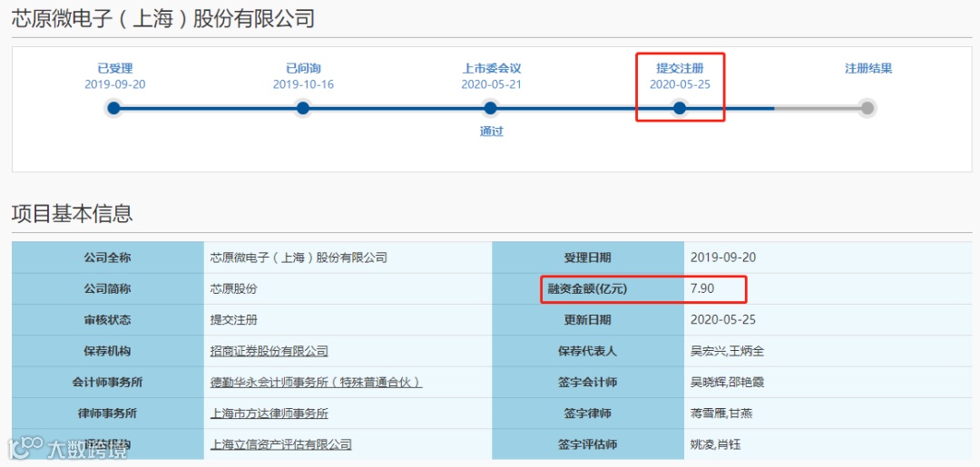Click the gray 注册结果 timeline dot
Screen dimensions: 980x467
[867, 109]
